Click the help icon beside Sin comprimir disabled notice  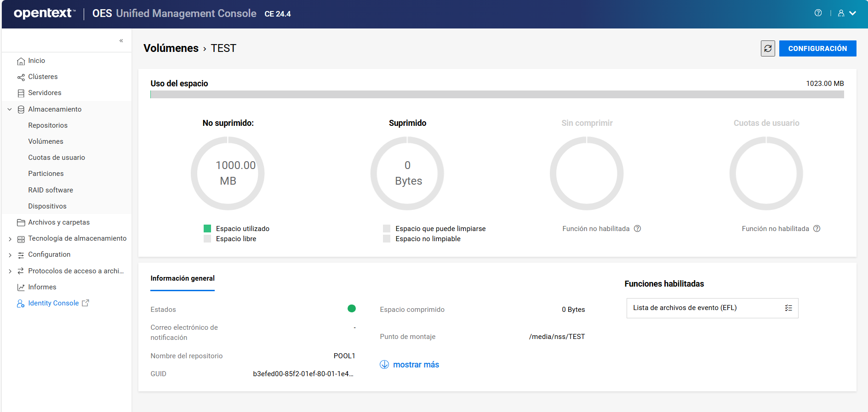point(637,229)
